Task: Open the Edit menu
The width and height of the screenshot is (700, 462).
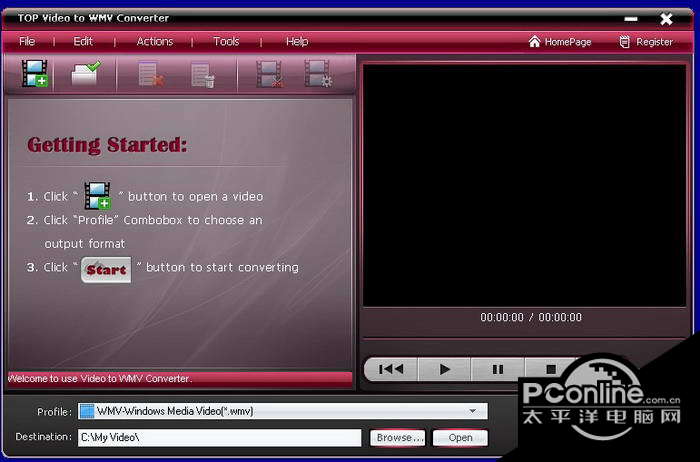Action: pyautogui.click(x=83, y=42)
